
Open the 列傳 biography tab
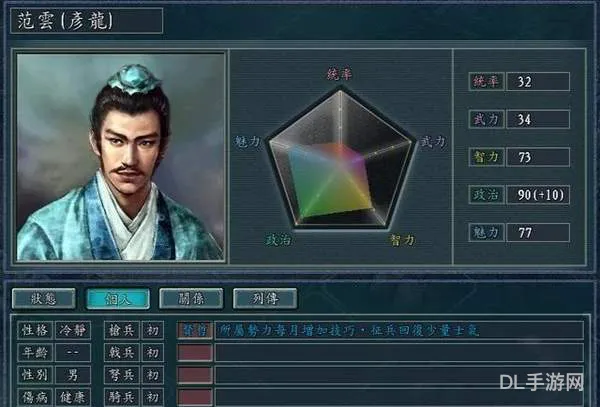click(265, 298)
